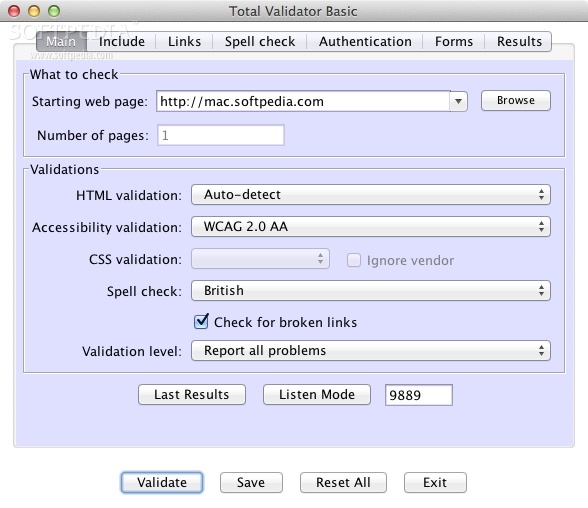This screenshot has width=588, height=508.
Task: Click the Listen Mode button
Action: (x=317, y=394)
